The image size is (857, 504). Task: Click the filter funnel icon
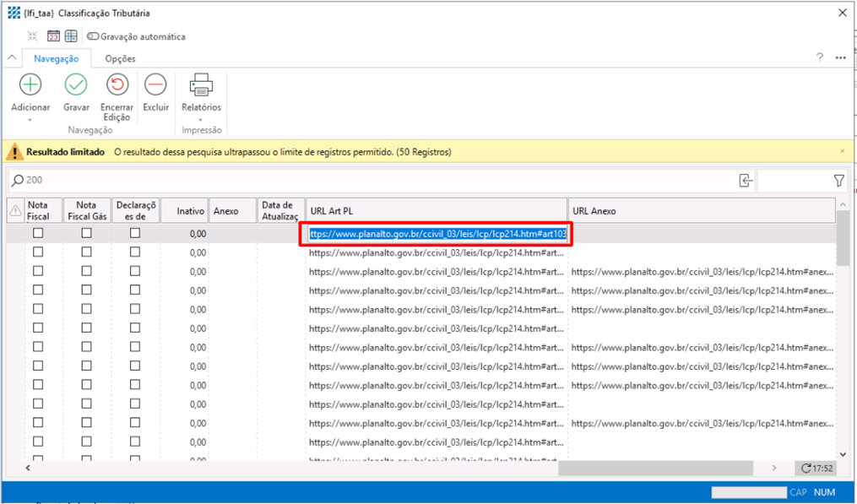click(838, 180)
